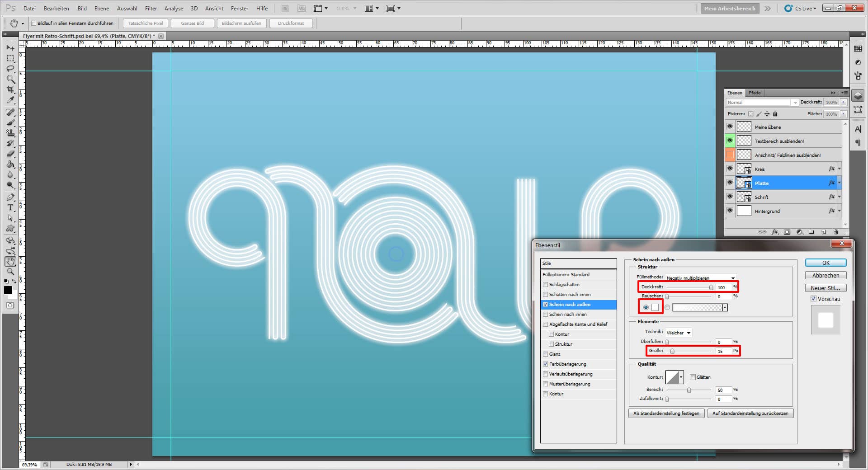Viewport: 868px width, 470px height.
Task: Pick the Eyedropper tool
Action: (x=10, y=100)
